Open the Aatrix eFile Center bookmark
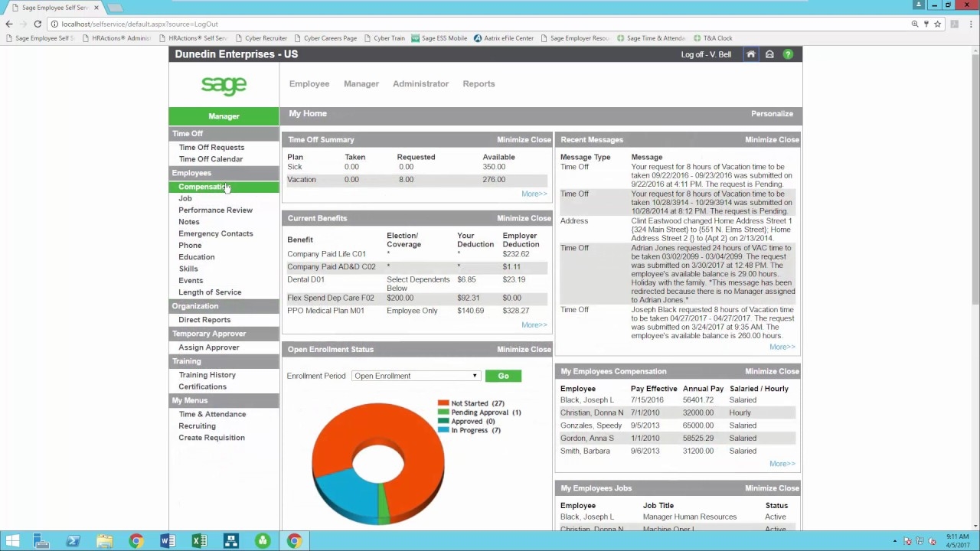Screen dimensions: 980x551 506,37
